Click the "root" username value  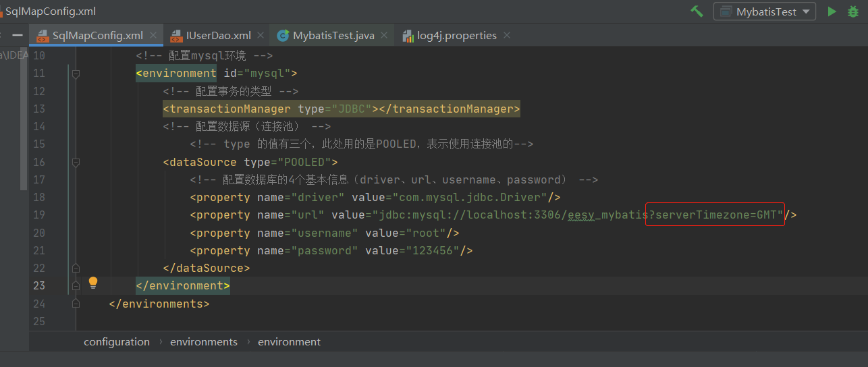[426, 233]
